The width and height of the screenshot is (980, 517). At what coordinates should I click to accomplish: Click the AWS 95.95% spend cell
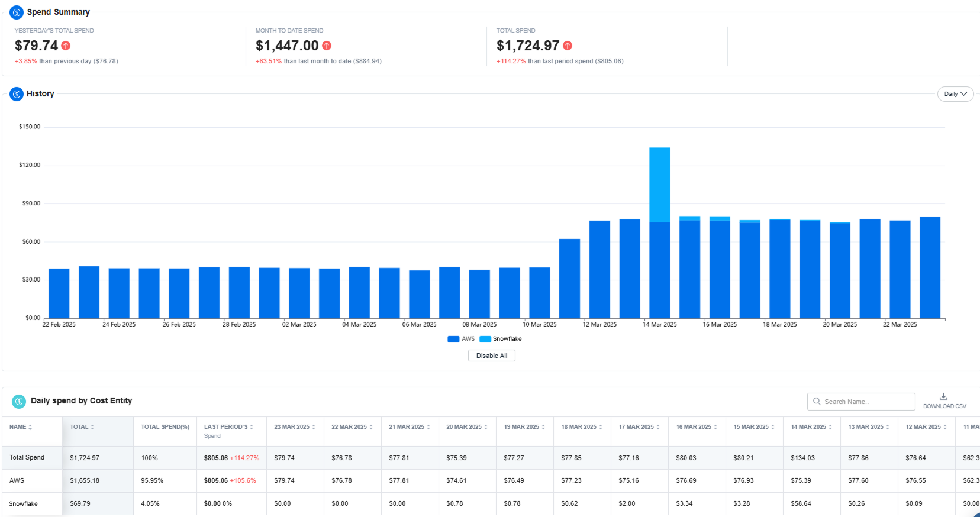[152, 480]
